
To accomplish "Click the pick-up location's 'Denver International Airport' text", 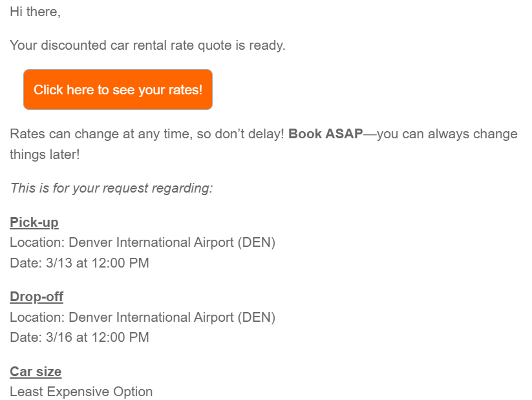I will point(151,243).
